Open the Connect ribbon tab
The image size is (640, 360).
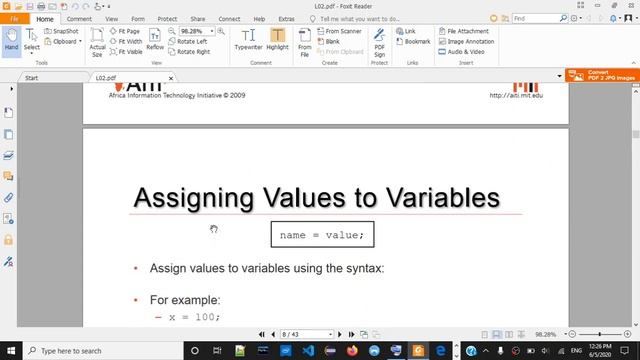pyautogui.click(x=229, y=19)
